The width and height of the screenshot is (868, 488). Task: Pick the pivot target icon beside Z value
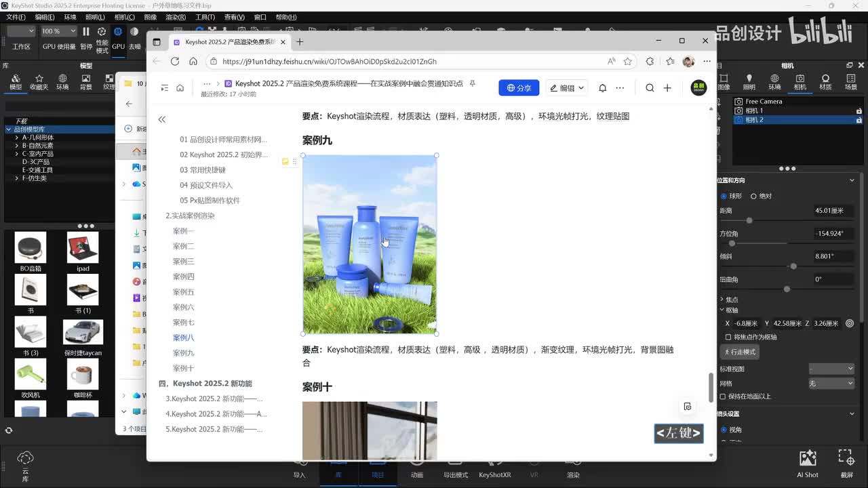point(850,323)
